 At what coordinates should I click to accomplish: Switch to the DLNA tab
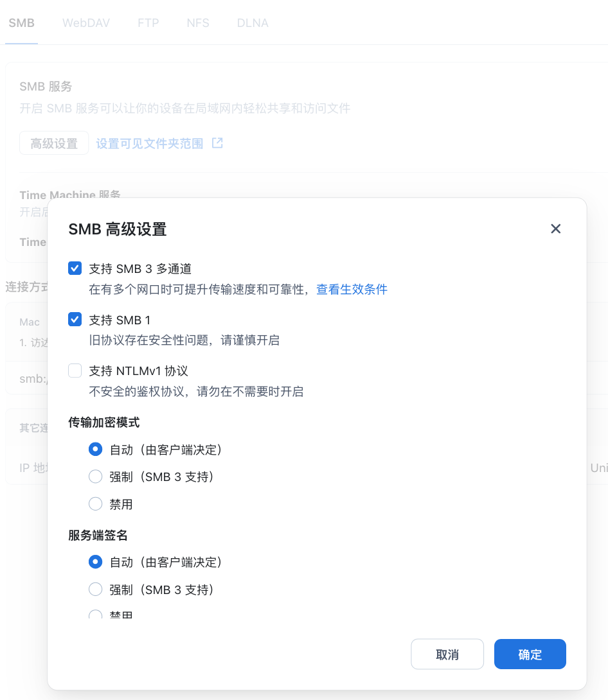[x=253, y=22]
